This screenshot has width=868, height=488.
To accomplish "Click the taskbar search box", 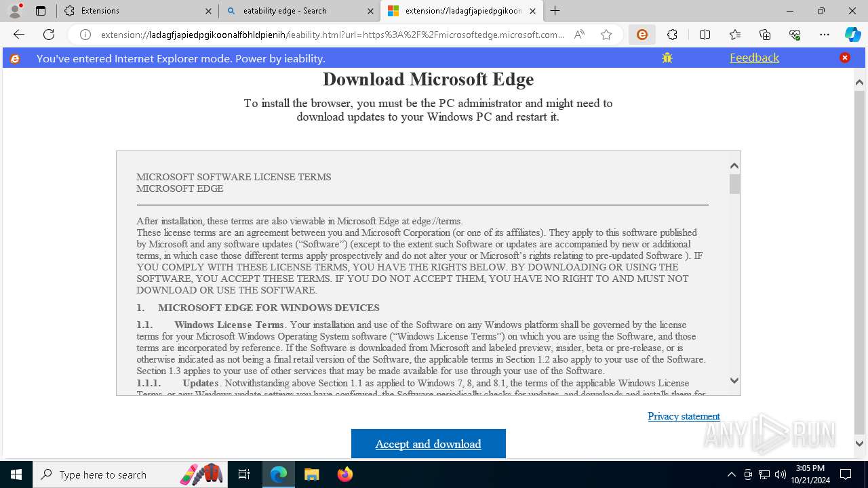I will (x=130, y=474).
